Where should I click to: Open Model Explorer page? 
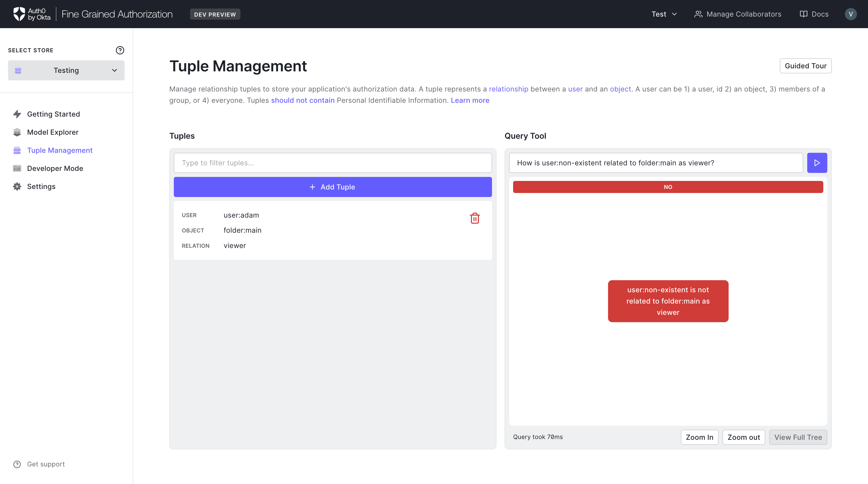(x=53, y=132)
